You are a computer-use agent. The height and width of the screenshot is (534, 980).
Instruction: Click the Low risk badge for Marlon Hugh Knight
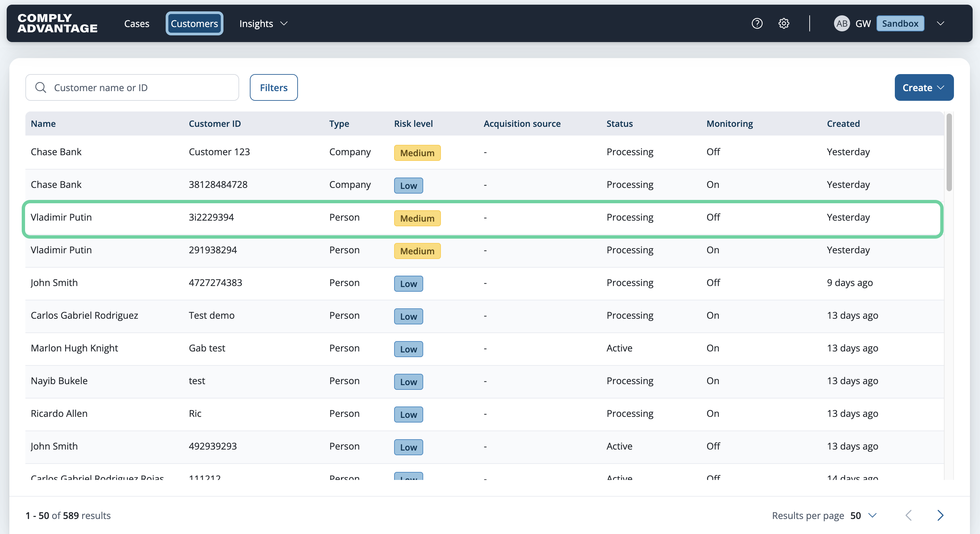click(408, 349)
